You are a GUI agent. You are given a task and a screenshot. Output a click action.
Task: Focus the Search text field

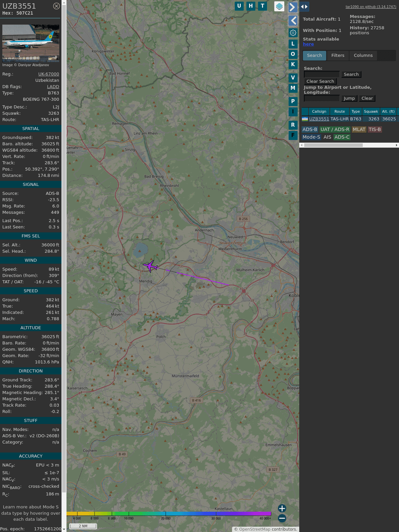coord(322,74)
